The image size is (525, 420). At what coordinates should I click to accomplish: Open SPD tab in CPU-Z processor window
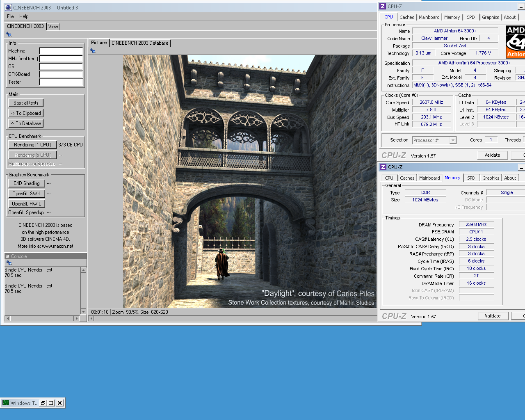coord(471,17)
